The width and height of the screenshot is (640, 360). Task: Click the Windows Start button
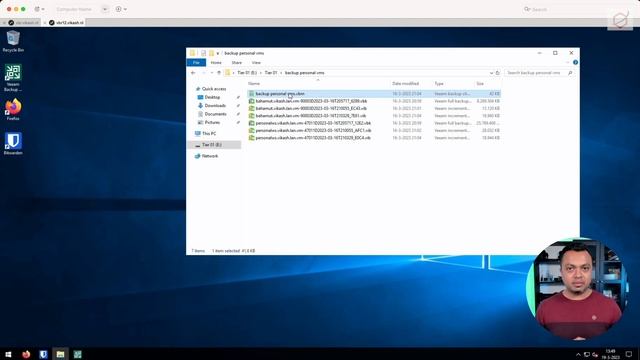(8, 354)
